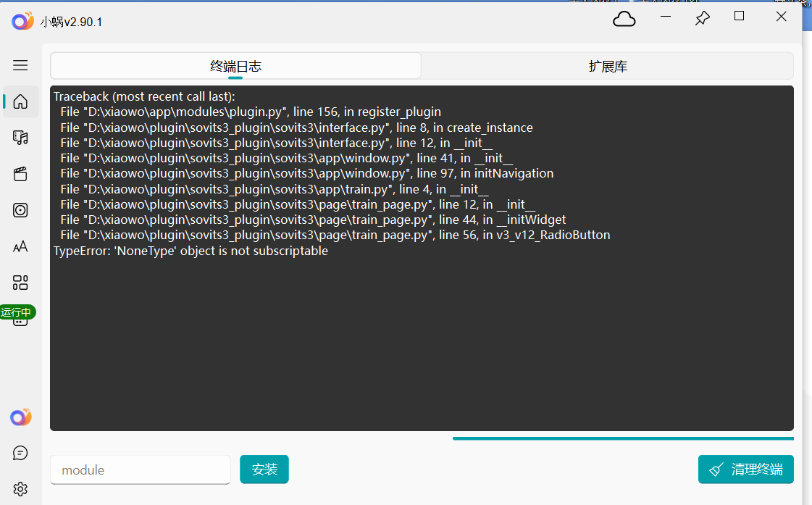Click the app logo in title bar
812x505 pixels.
[22, 21]
